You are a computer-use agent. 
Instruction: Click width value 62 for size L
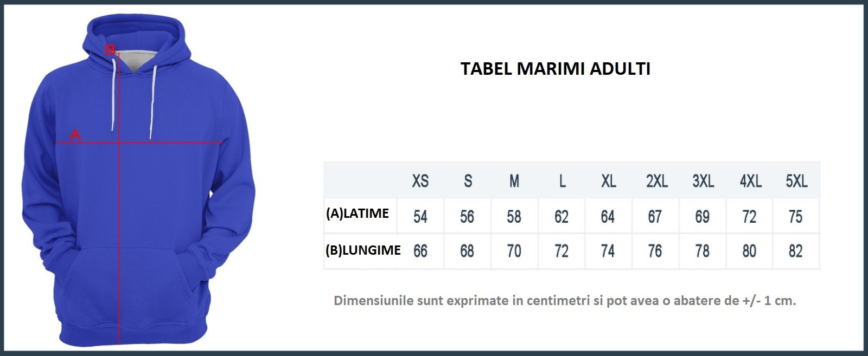point(561,217)
